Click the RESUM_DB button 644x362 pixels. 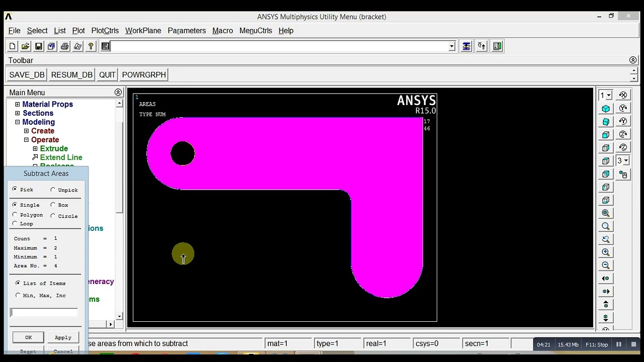[72, 75]
